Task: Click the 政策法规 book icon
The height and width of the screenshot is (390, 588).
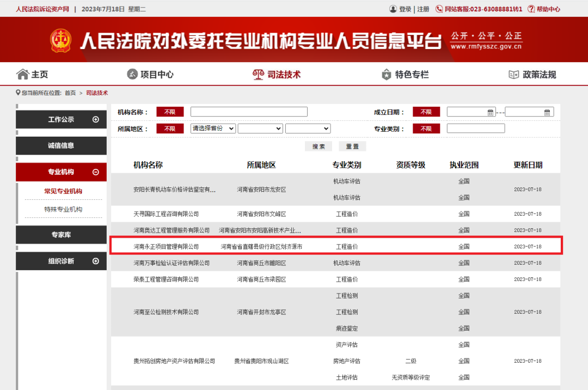Action: click(x=513, y=75)
